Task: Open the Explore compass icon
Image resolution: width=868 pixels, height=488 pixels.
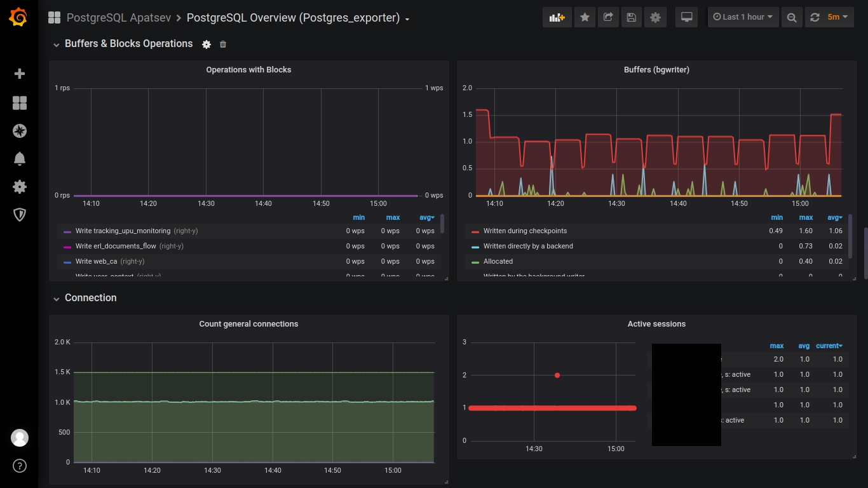Action: pyautogui.click(x=20, y=131)
